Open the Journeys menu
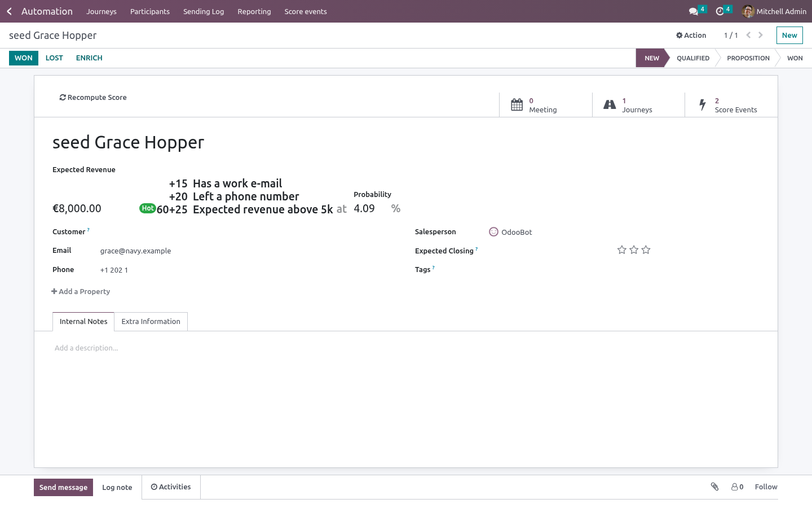 point(101,11)
